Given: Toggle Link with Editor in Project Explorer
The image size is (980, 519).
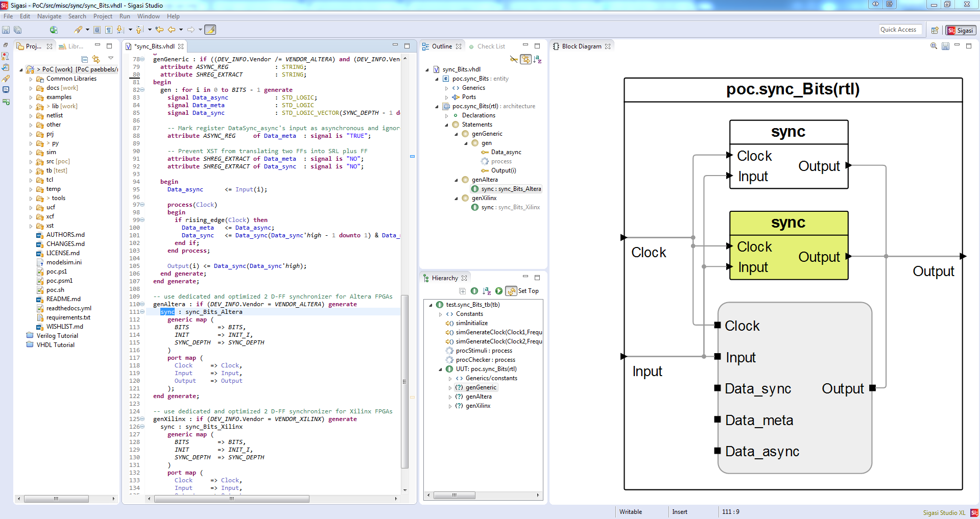Looking at the screenshot, I should (x=96, y=59).
